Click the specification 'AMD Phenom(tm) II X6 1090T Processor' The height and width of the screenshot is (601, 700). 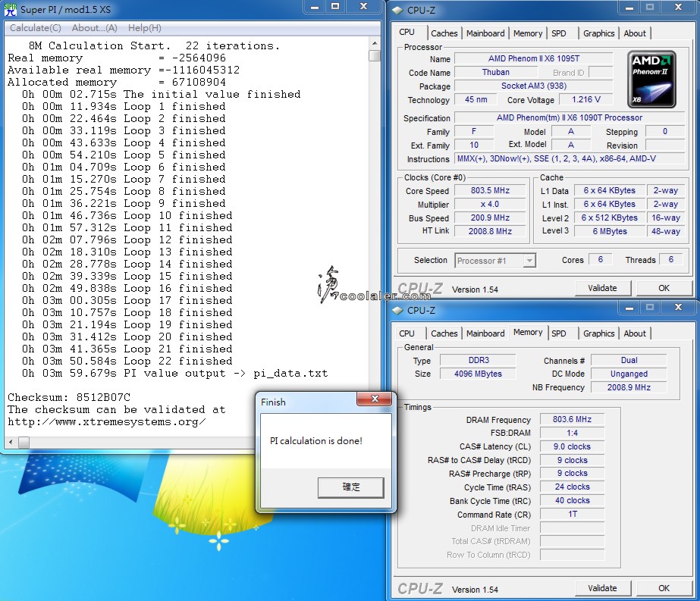[x=570, y=117]
